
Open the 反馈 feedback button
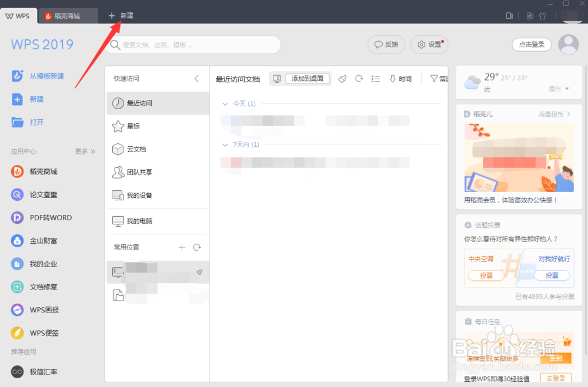386,45
